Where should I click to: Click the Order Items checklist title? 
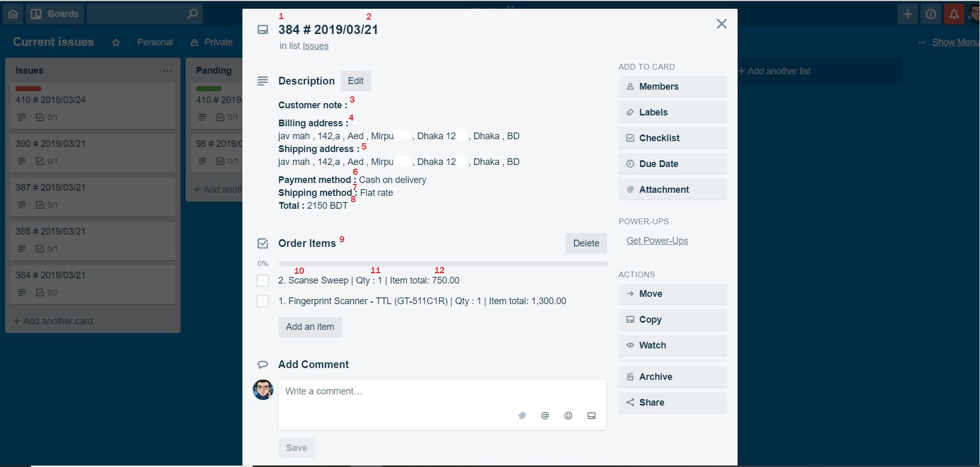[307, 243]
